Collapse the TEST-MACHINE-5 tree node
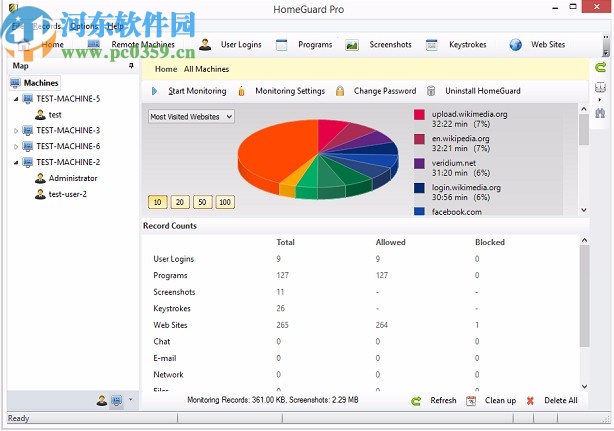This screenshot has height=431, width=614. [x=16, y=99]
